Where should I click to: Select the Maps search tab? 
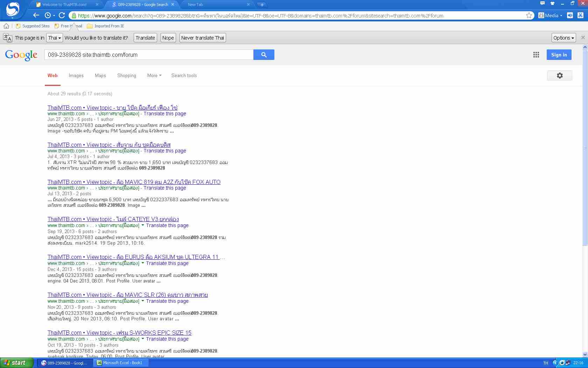coord(100,75)
